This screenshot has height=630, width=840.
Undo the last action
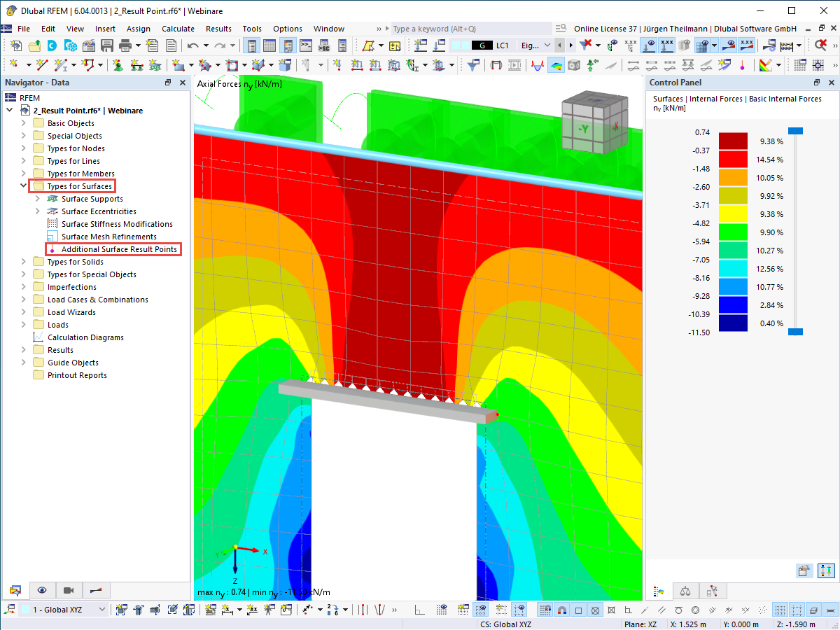click(x=195, y=45)
